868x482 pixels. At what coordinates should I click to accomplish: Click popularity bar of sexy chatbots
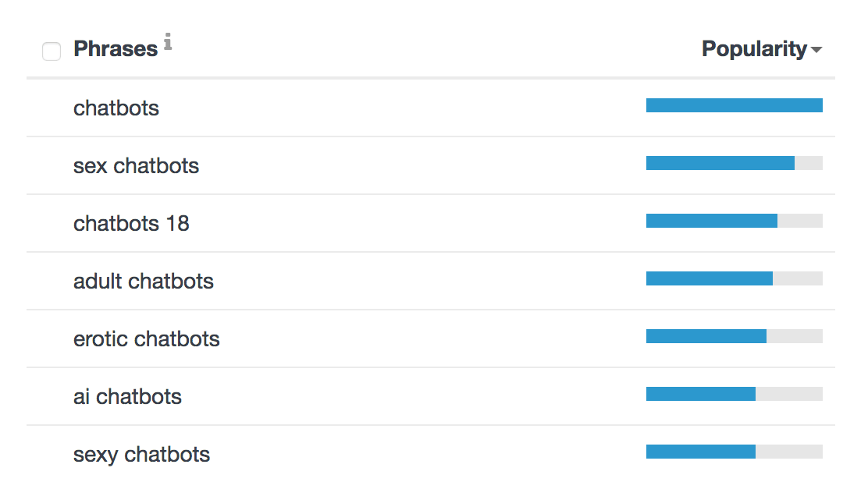[734, 452]
